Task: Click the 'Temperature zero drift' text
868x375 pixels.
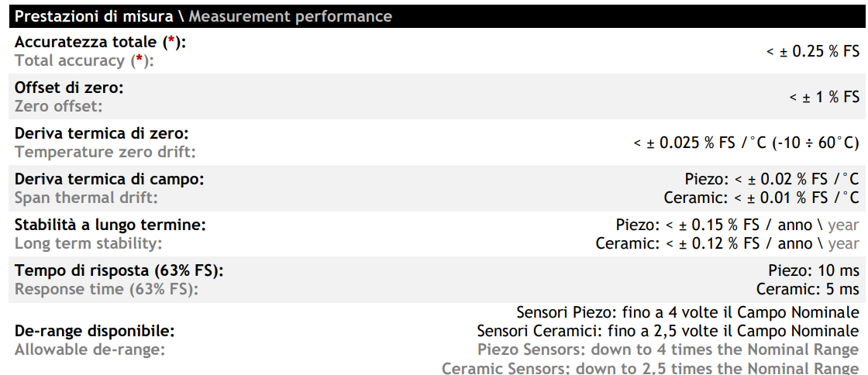Action: [105, 152]
